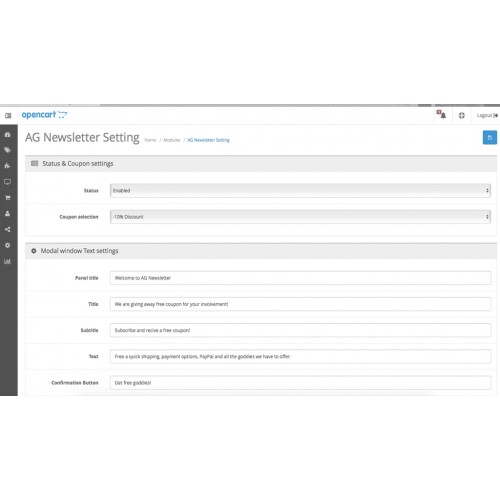Open the Status dropdown set to Enabled

(300, 191)
